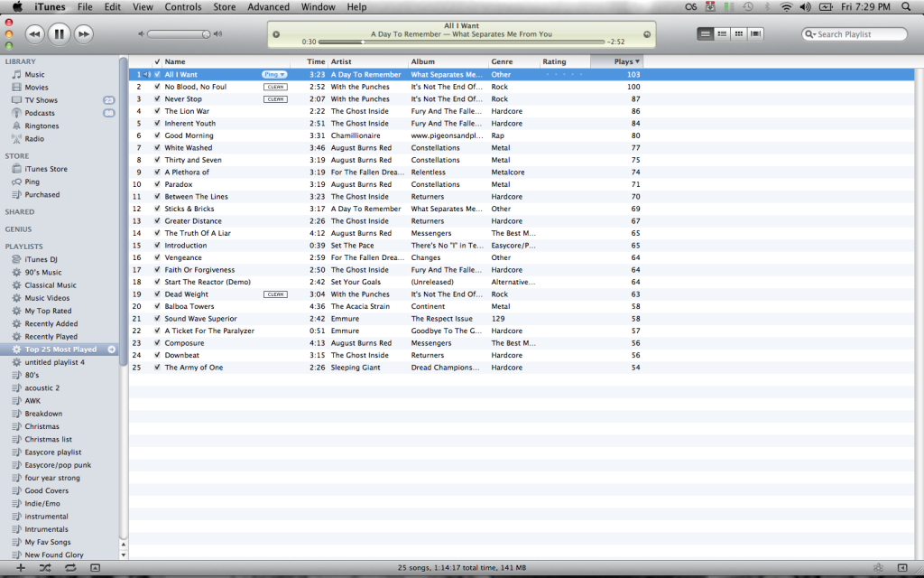The width and height of the screenshot is (924, 578).
Task: Seek in the song progress bar
Action: pyautogui.click(x=461, y=42)
